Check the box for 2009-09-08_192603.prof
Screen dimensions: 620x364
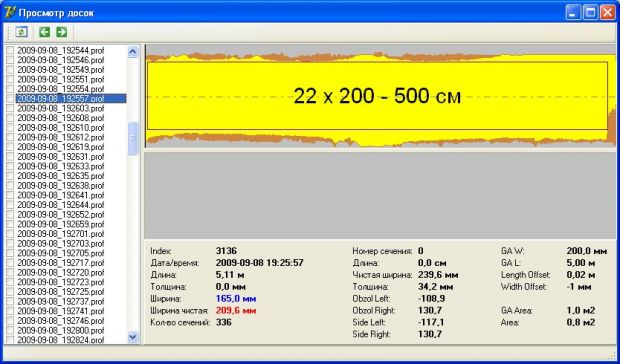(10, 108)
